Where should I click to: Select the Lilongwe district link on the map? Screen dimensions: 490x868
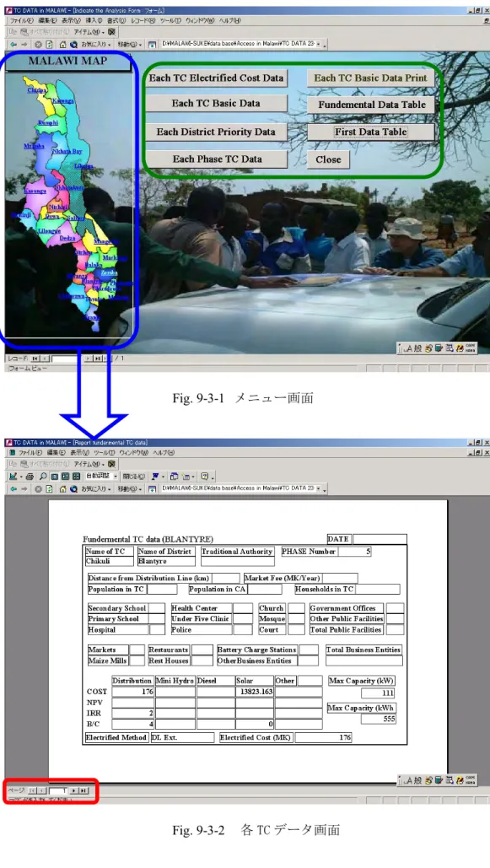pyautogui.click(x=49, y=230)
